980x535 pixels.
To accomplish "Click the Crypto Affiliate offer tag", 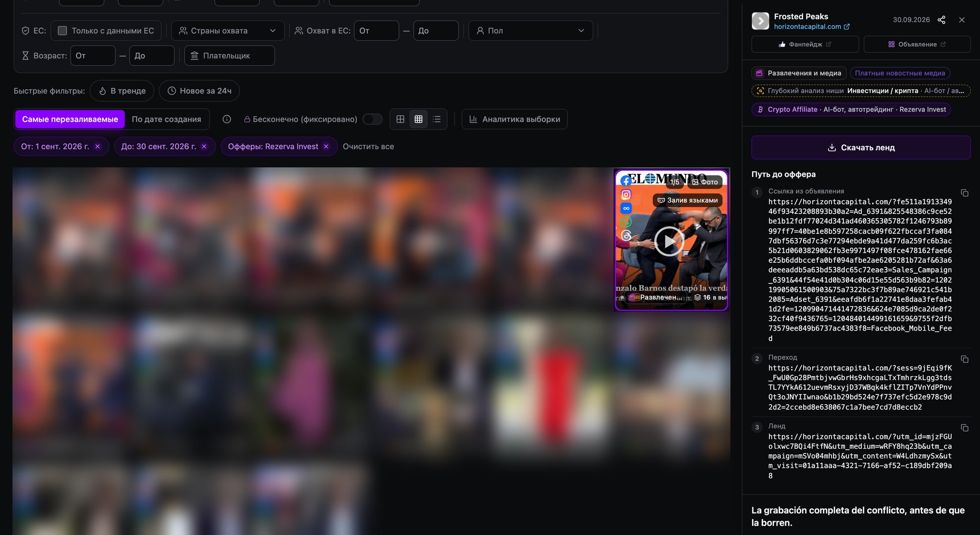I will [851, 109].
